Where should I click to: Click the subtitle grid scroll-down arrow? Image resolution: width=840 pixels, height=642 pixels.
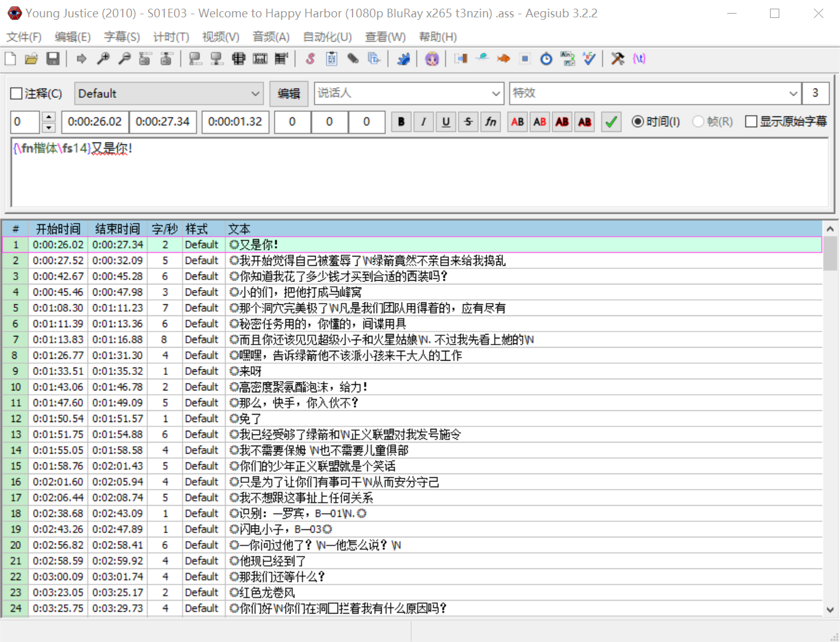point(830,610)
